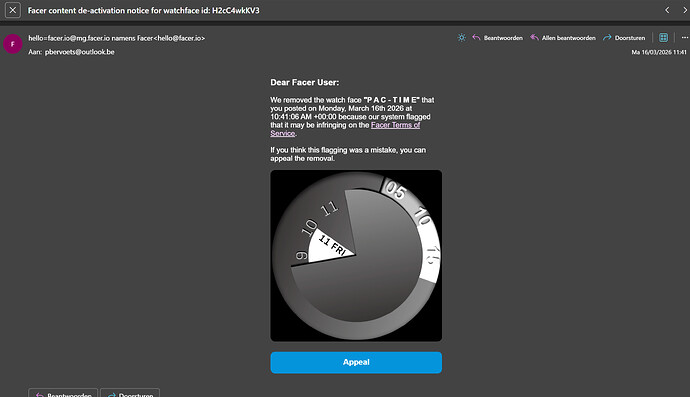Image resolution: width=690 pixels, height=397 pixels.
Task: Click Doorsturen in the message header
Action: pos(624,38)
